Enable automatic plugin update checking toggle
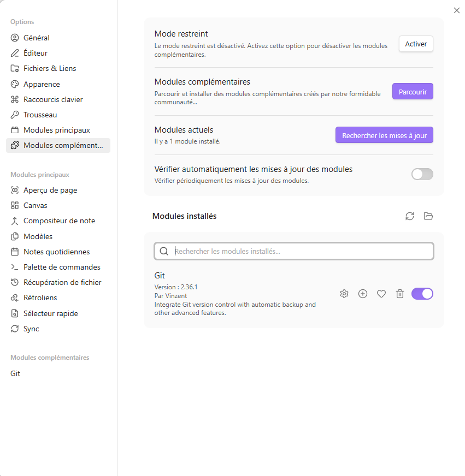The width and height of the screenshot is (465, 476). (422, 174)
